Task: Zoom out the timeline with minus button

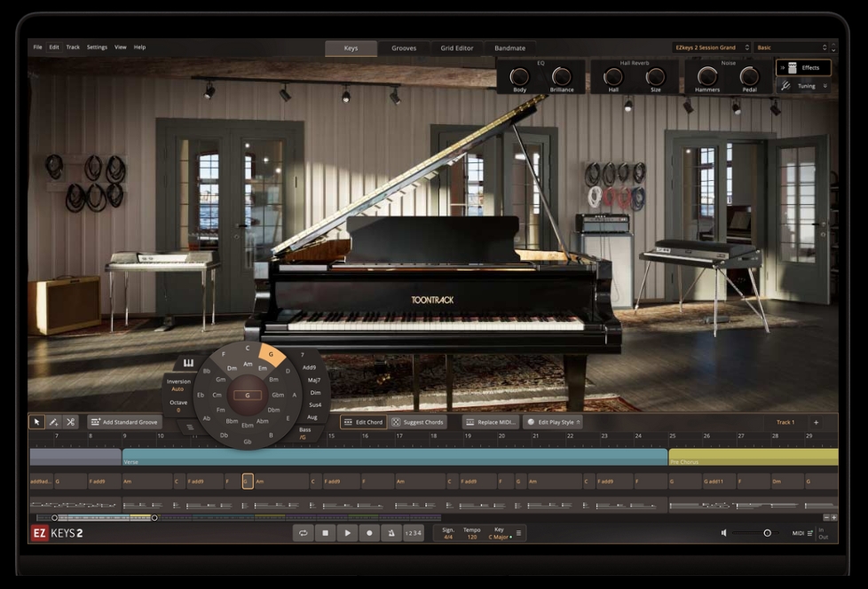Action: (x=826, y=518)
